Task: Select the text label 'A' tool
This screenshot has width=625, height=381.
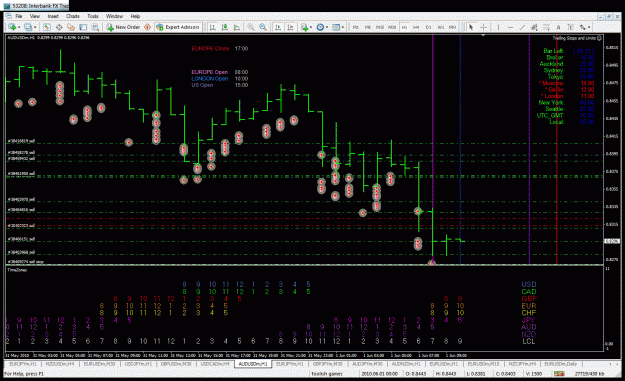Action: [558, 27]
